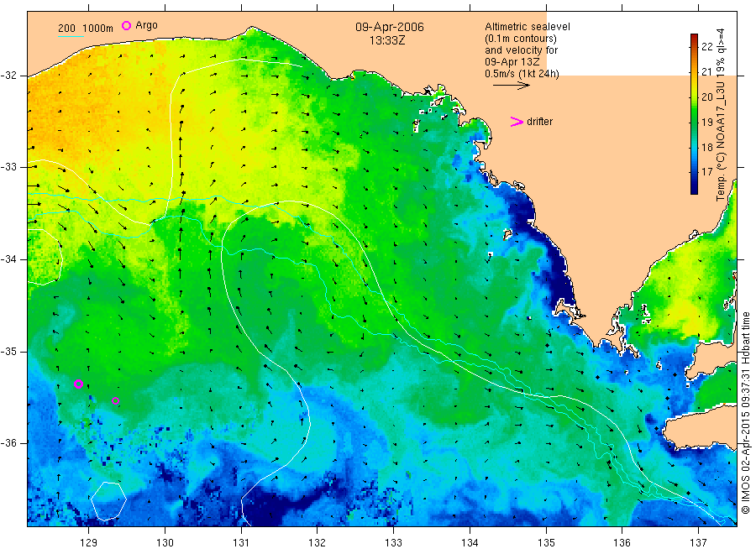The image size is (756, 554).
Task: Click the '133' longitude axis label
Action: pyautogui.click(x=393, y=543)
